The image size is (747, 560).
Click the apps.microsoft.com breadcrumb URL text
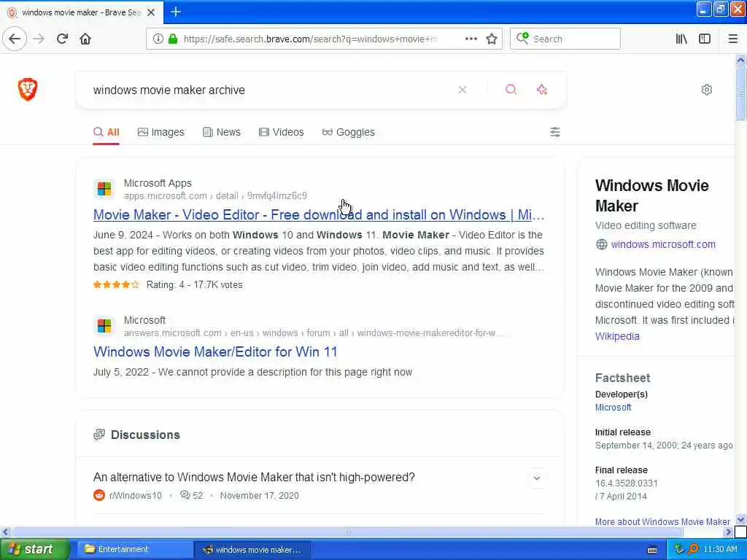(x=215, y=195)
